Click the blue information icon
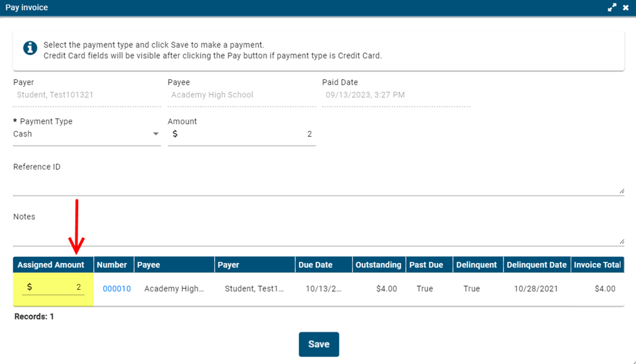Screen dimensions: 636x364 click(30, 48)
